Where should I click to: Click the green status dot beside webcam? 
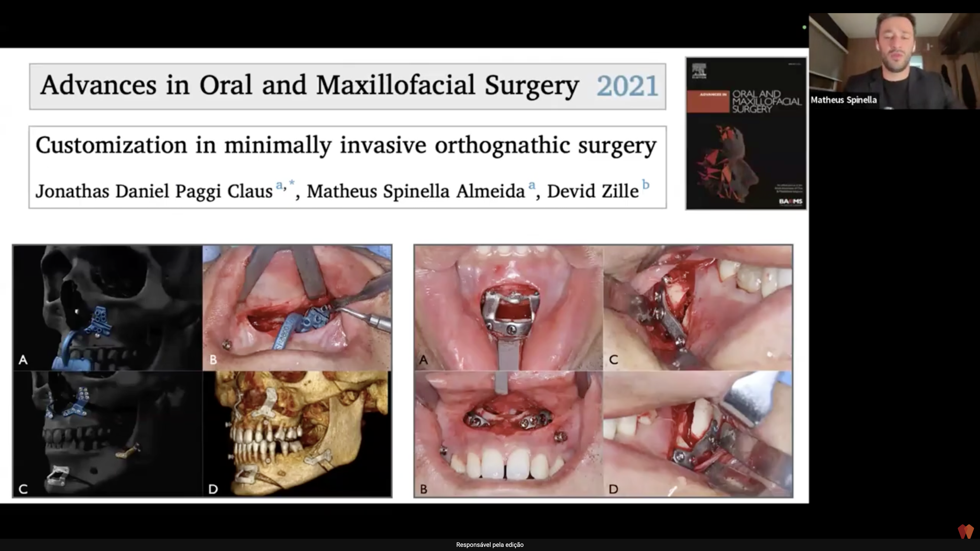coord(804,27)
